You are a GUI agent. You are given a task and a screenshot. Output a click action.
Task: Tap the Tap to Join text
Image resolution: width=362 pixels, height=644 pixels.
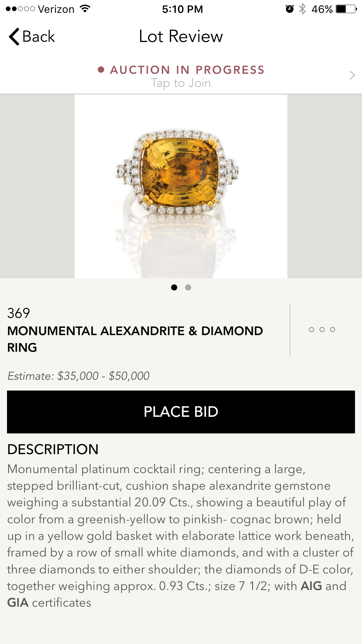click(x=181, y=83)
